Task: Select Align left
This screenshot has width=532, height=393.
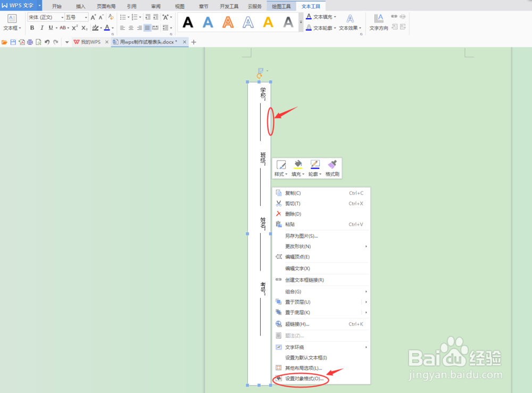Action: pos(122,28)
